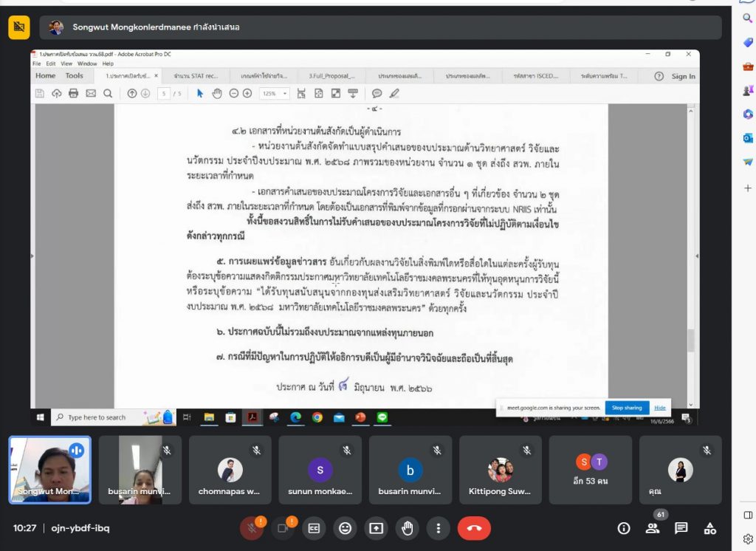Switch to the Tools tab in Acrobat
The height and width of the screenshot is (551, 756).
(75, 76)
